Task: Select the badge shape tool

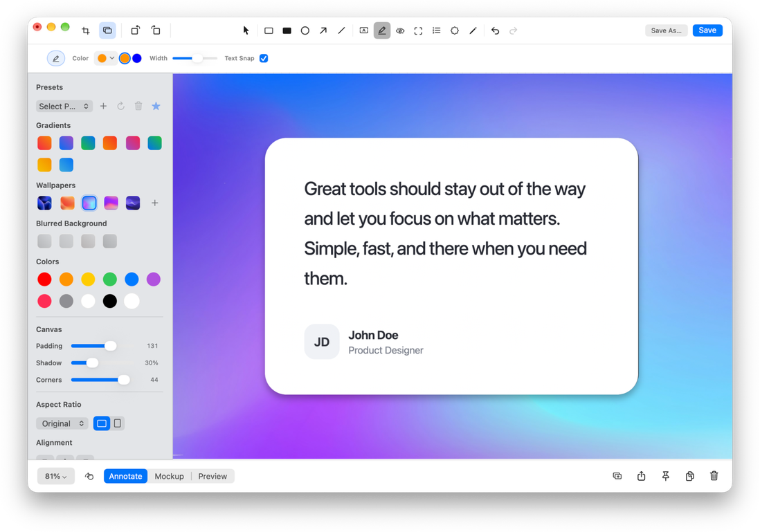Action: tap(455, 30)
